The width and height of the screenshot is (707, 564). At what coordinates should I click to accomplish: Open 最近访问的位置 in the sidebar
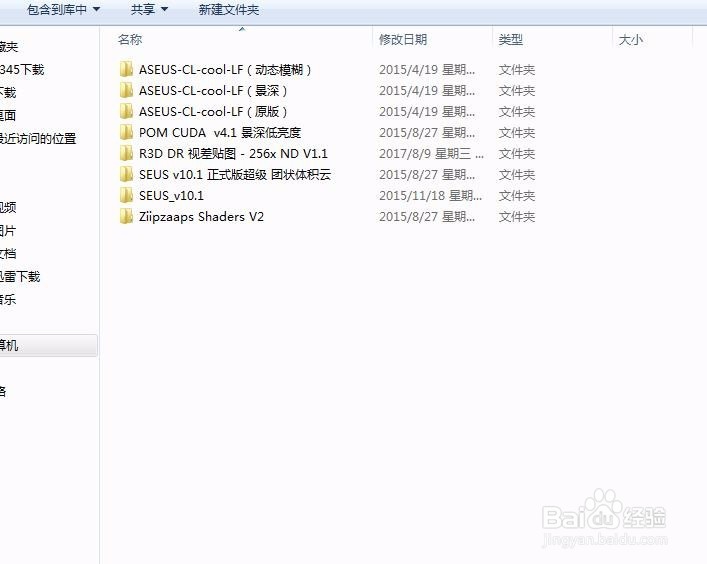pyautogui.click(x=38, y=138)
